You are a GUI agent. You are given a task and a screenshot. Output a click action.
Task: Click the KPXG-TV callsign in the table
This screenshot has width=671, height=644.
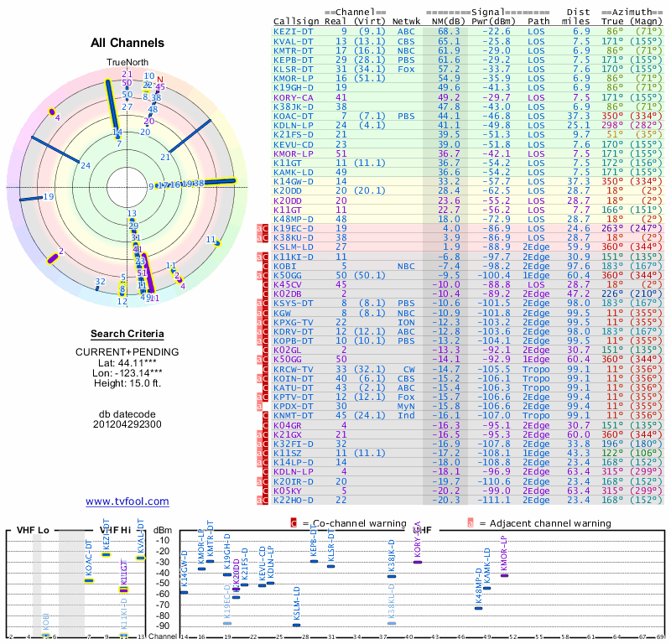point(293,322)
